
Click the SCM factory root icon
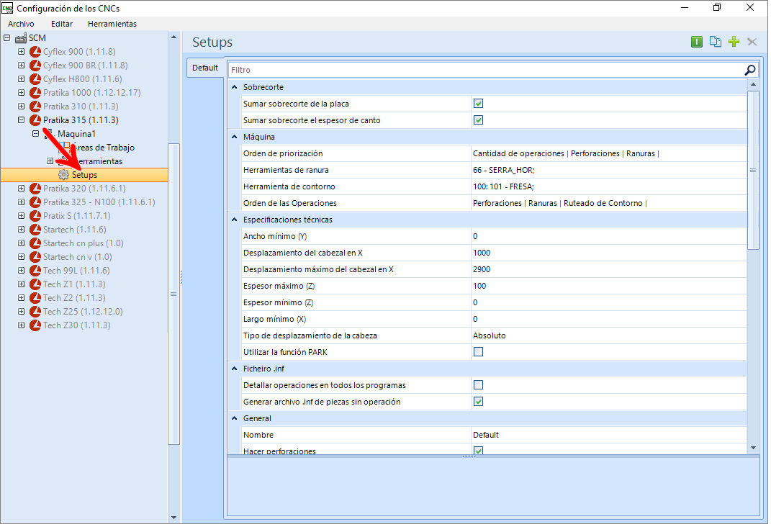pos(21,38)
